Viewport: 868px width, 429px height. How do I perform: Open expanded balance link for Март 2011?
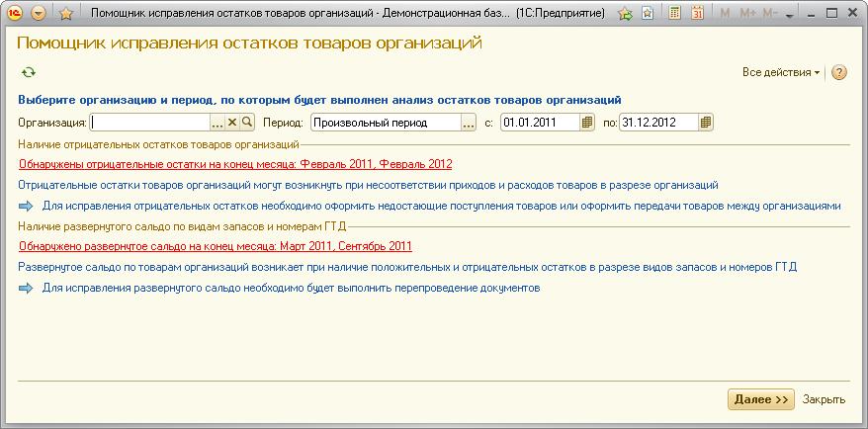[215, 246]
